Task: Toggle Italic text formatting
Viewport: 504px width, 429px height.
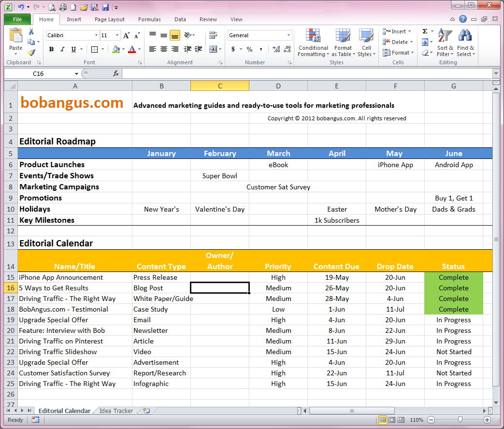Action: [x=63, y=49]
